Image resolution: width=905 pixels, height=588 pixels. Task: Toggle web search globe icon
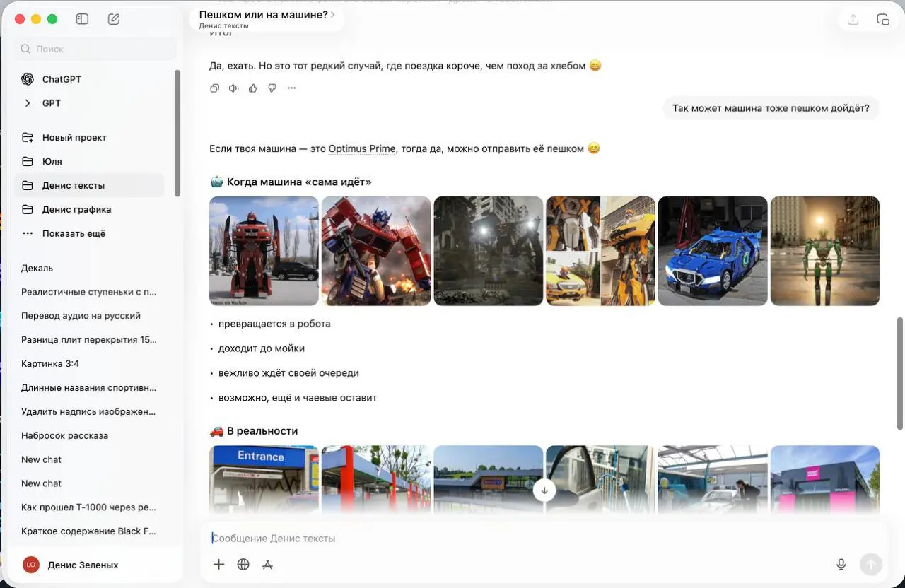(243, 564)
